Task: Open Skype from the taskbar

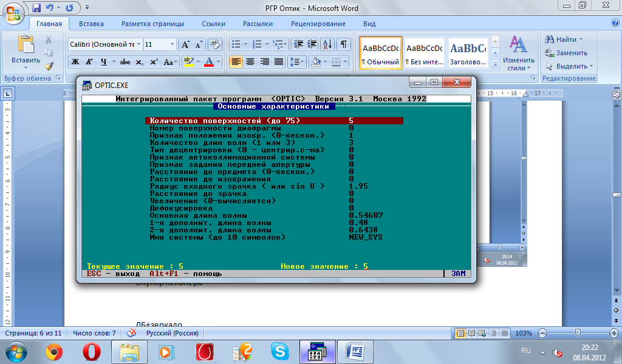Action: (279, 352)
